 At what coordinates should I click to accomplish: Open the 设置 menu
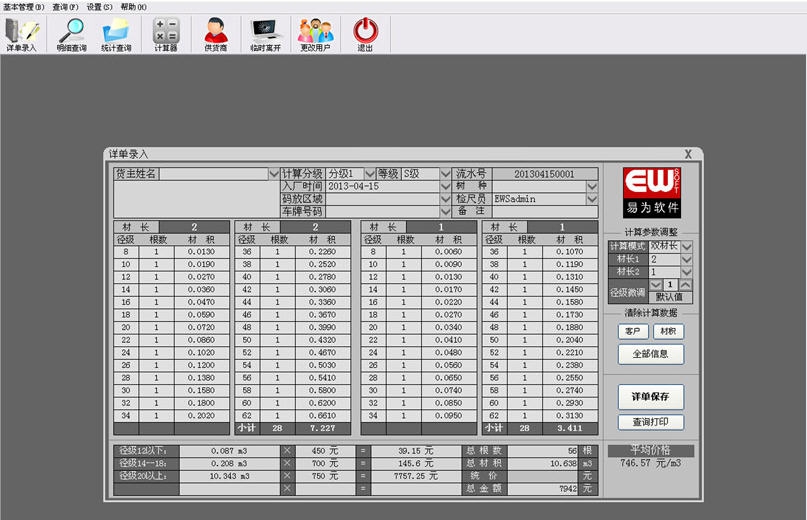coord(99,6)
